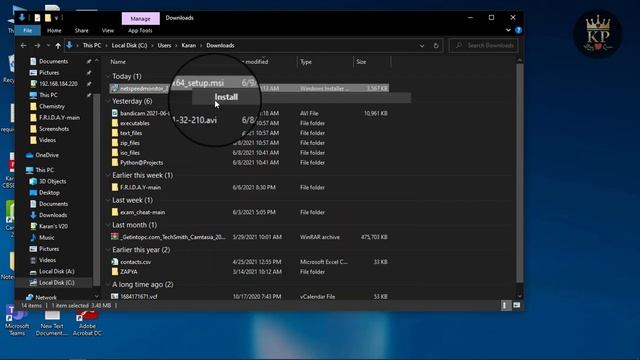Focus the Search Downloads field

pos(483,46)
